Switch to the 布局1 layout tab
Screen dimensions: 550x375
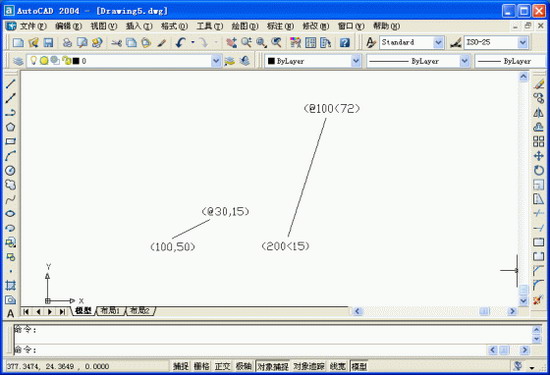[x=110, y=311]
